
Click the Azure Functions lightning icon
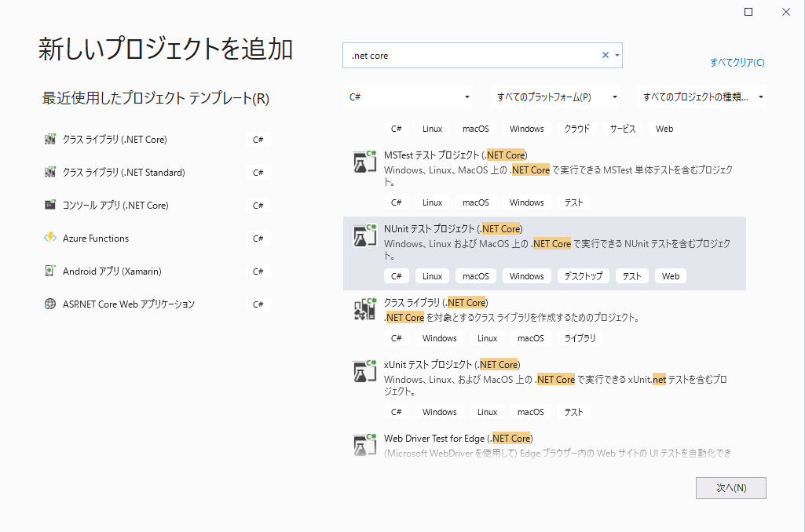point(49,238)
